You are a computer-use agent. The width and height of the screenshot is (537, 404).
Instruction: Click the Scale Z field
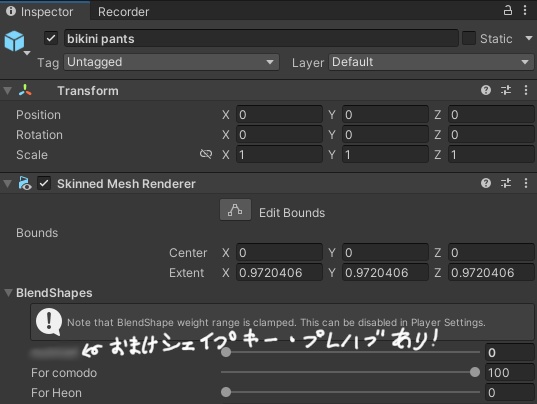tap(491, 154)
